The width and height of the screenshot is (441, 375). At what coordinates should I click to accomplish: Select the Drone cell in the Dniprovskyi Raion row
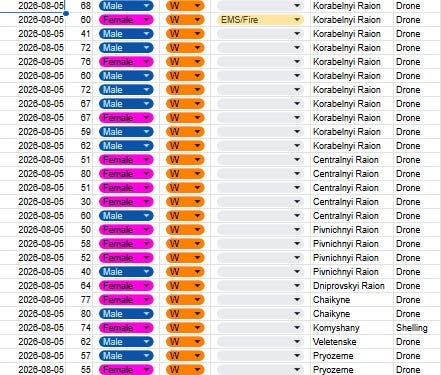(417, 286)
